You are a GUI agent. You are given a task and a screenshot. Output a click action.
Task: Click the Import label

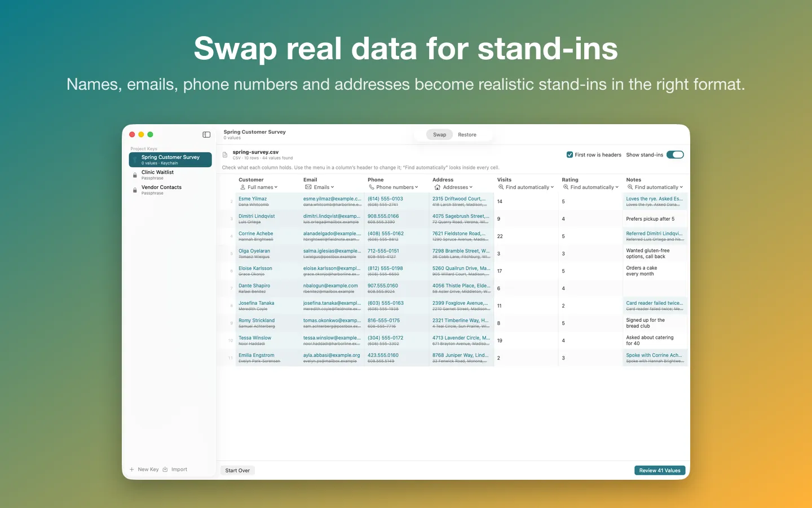tap(179, 470)
